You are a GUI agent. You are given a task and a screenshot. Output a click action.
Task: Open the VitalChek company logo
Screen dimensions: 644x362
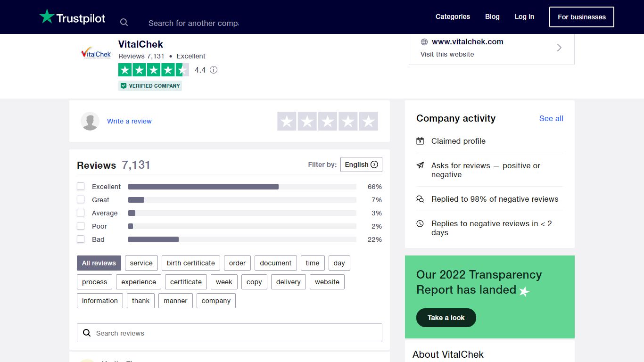[x=96, y=53]
